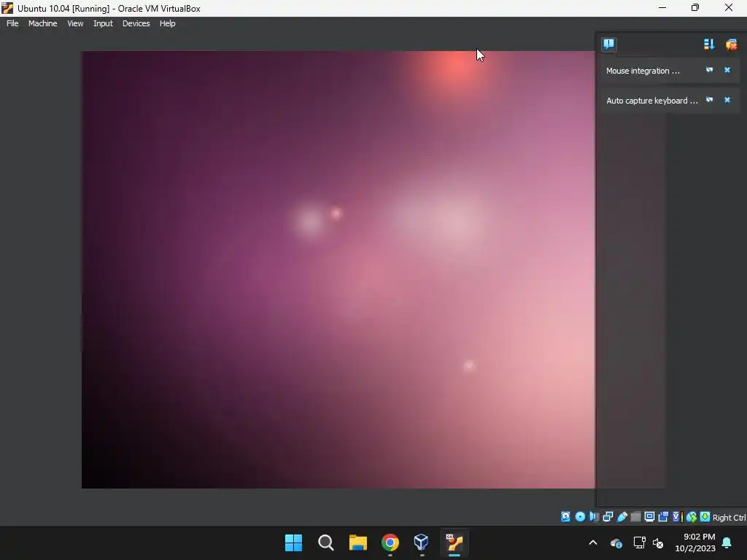Screen dimensions: 747x560
Task: Open Windows taskbar Search
Action: [326, 542]
